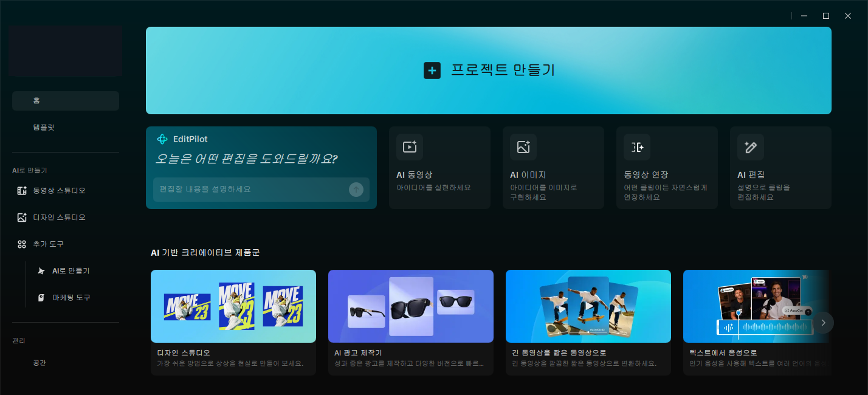
Task: Go to 템플릿 in the sidebar
Action: [66, 128]
